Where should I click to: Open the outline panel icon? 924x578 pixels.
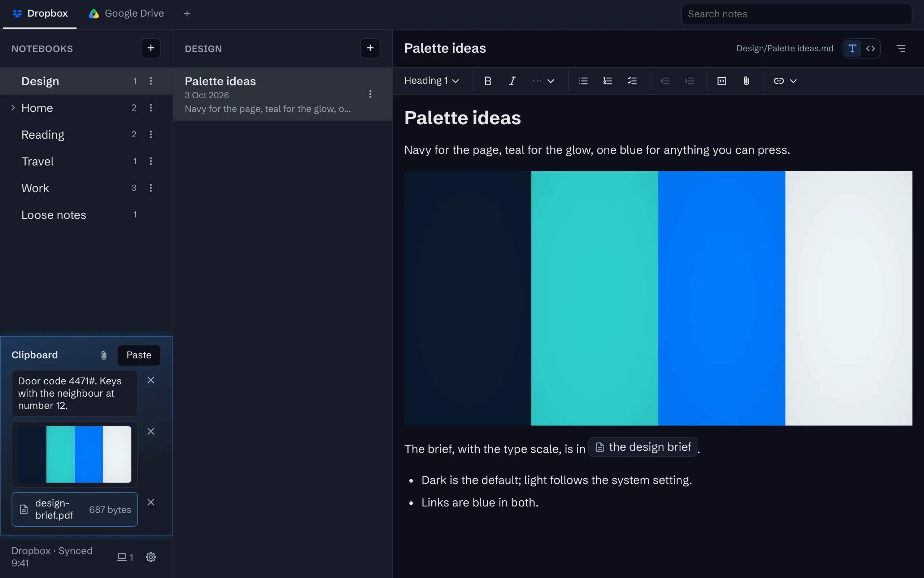[x=901, y=48]
